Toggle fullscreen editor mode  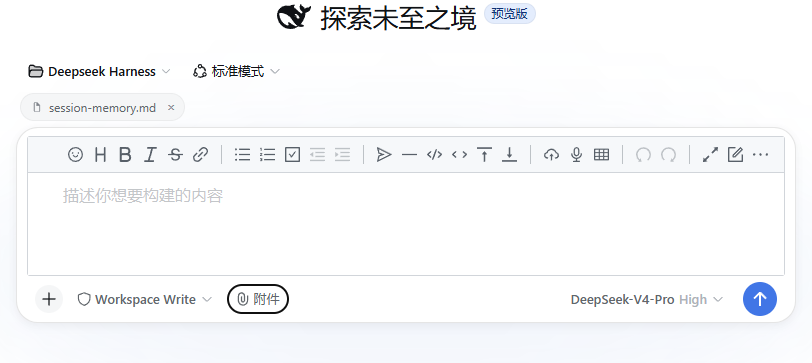click(x=710, y=154)
